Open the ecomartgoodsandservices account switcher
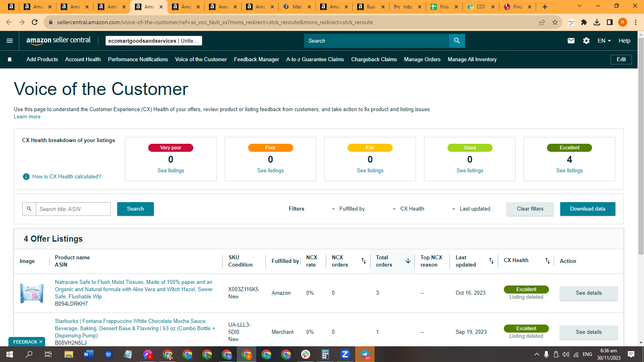The width and height of the screenshot is (644, 362). coord(153,41)
